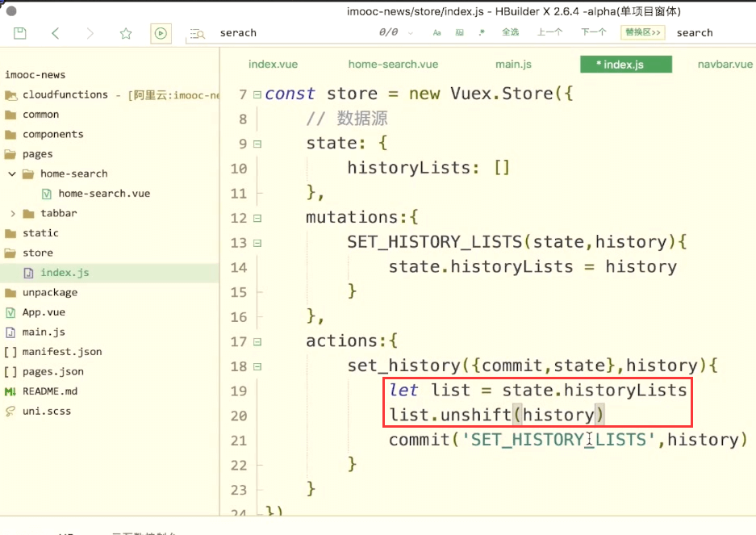This screenshot has width=756, height=535.
Task: Click the README.md markdown file icon
Action: coord(10,391)
